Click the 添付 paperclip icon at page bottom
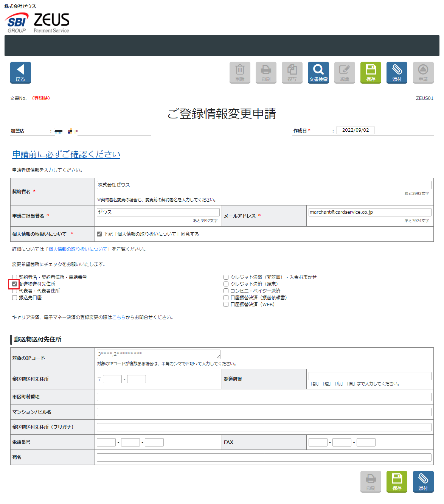Screen dimensions: 444x504 pyautogui.click(x=423, y=482)
